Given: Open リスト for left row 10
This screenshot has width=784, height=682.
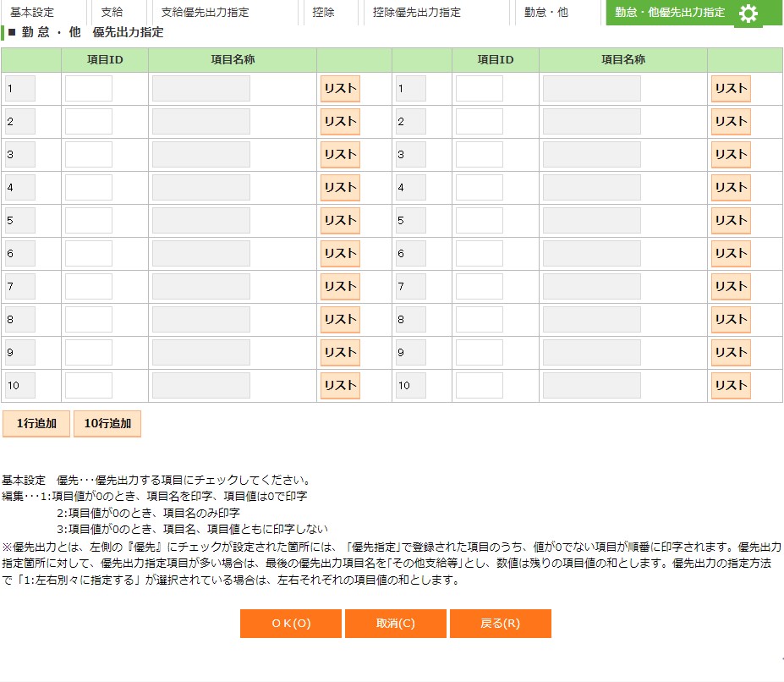Looking at the screenshot, I should pyautogui.click(x=340, y=386).
